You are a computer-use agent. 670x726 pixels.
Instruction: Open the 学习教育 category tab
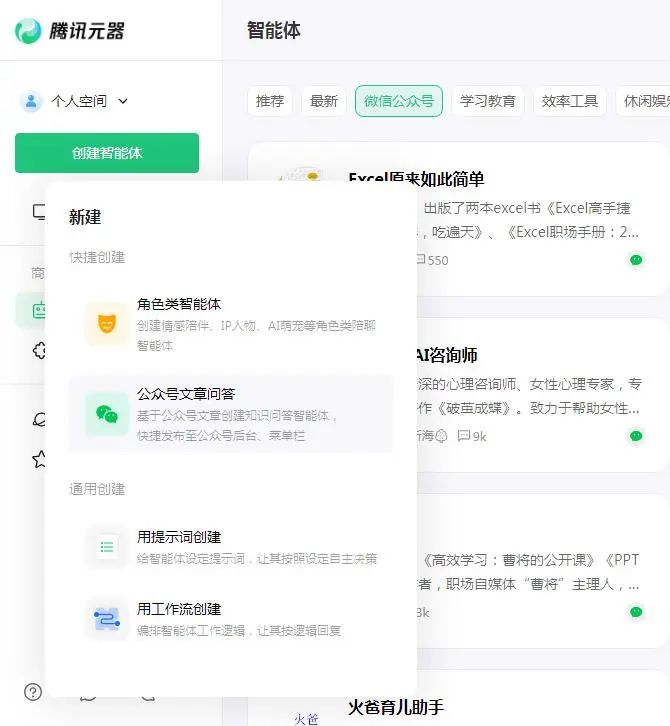[x=488, y=101]
